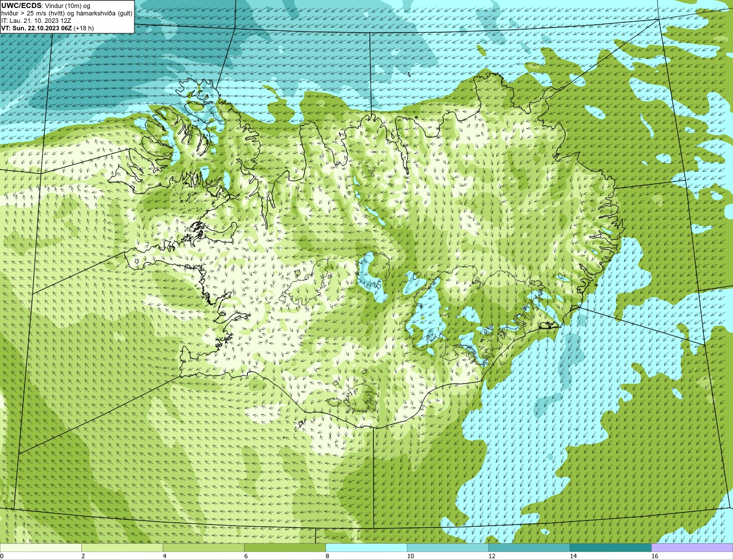This screenshot has width=733, height=560.
Task: Click the 'IT: Lau. 21. 10. 2023 12Z' line
Action: click(x=36, y=21)
